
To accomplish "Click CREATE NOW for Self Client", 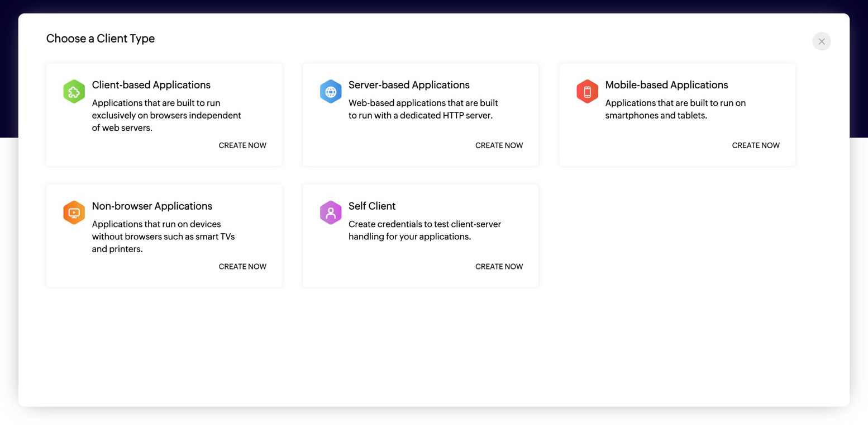I will click(499, 267).
